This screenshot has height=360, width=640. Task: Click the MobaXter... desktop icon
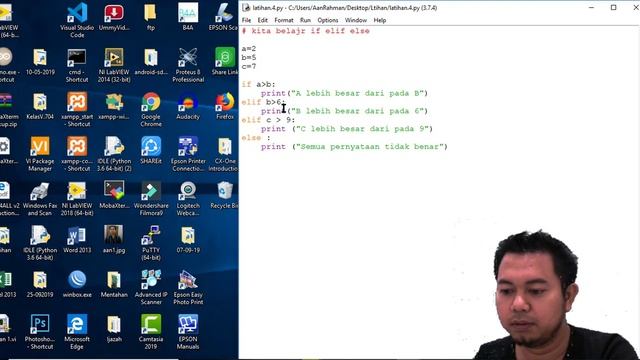(114, 195)
